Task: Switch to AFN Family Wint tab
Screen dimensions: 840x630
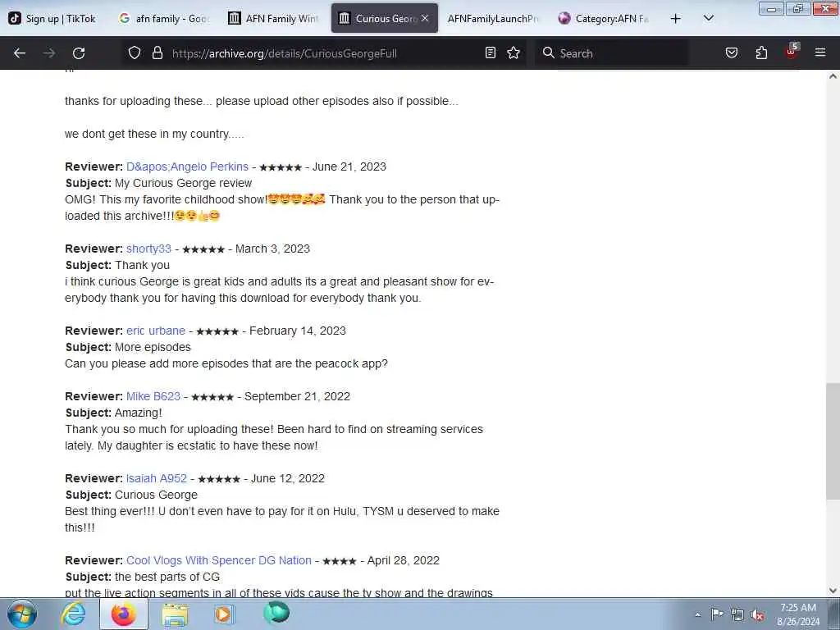Action: coord(273,19)
